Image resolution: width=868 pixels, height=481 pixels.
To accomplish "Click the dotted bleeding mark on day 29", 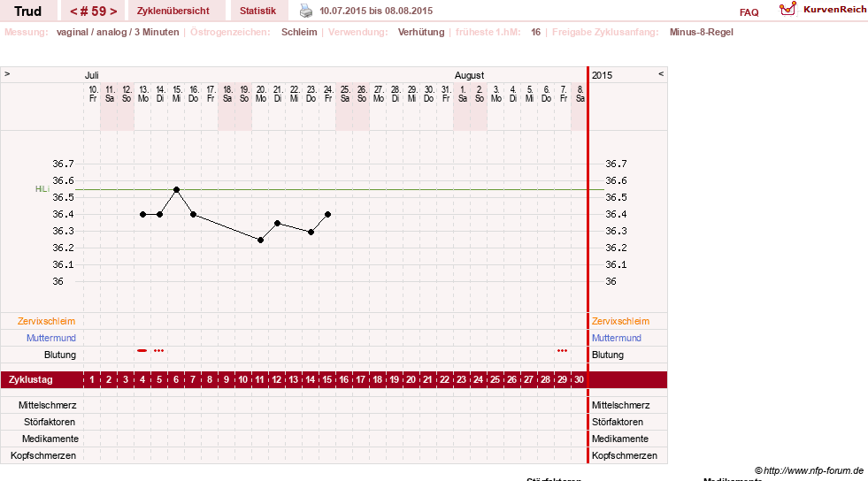I will click(x=563, y=350).
